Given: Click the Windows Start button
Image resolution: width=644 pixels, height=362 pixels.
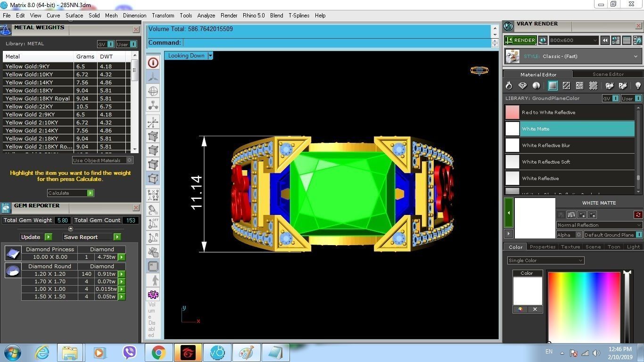Looking at the screenshot, I should click(12, 353).
